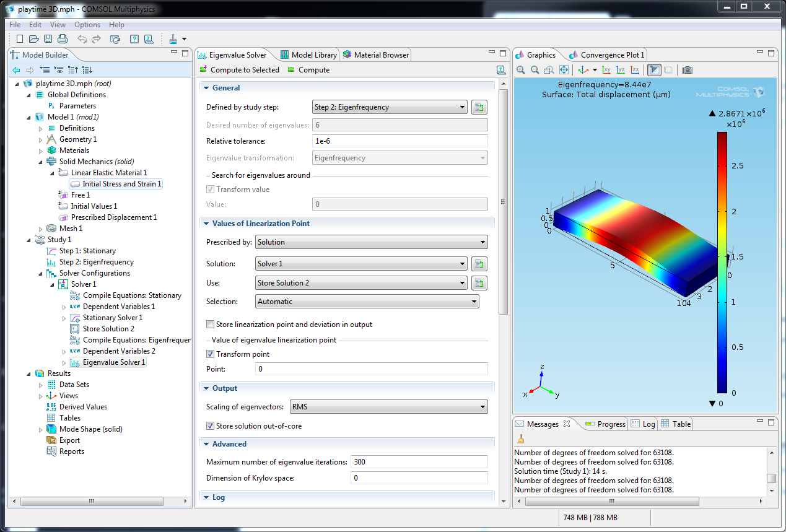Open the Prescribed by dropdown
The image size is (786, 532).
[371, 242]
